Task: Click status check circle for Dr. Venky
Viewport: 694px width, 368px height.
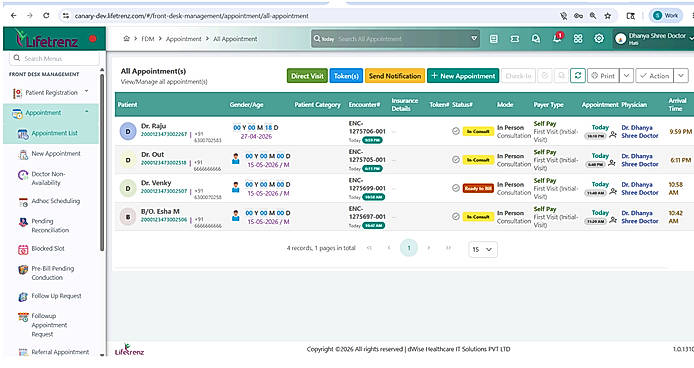Action: (455, 188)
